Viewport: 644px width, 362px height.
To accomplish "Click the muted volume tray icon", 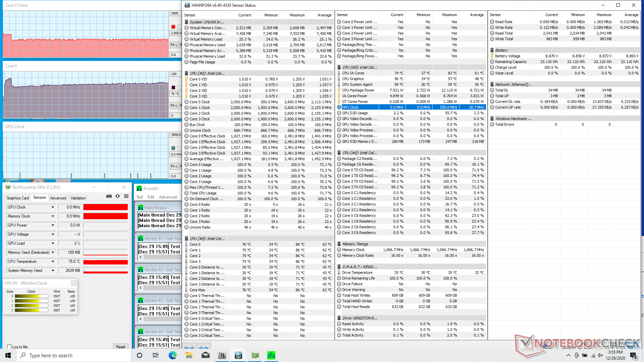I will (600, 355).
